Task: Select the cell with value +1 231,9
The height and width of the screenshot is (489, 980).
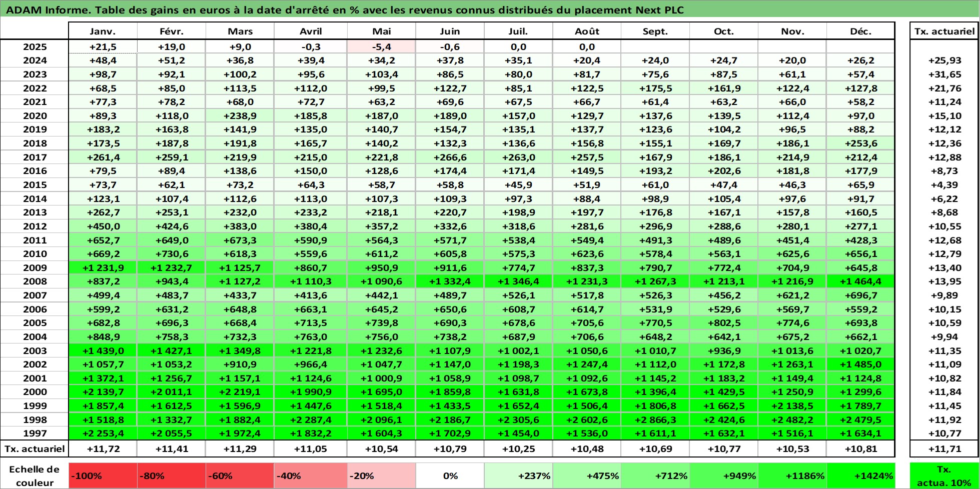Action: click(x=103, y=267)
